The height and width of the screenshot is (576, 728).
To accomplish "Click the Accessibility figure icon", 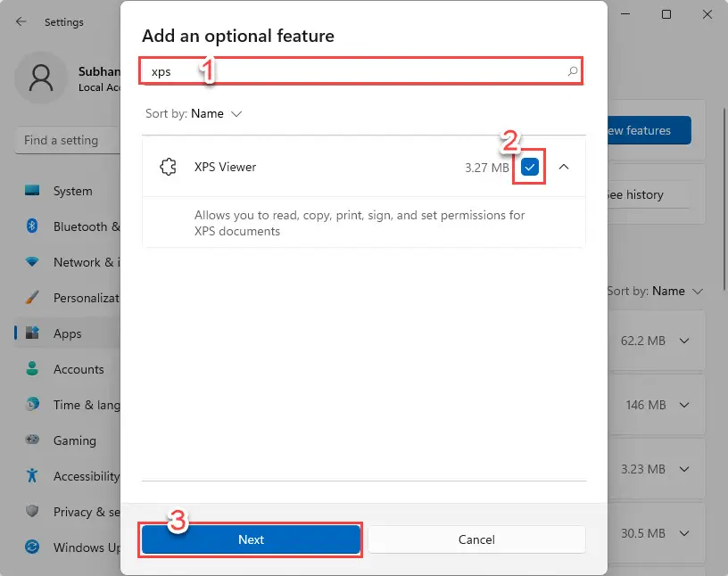I will (x=32, y=475).
